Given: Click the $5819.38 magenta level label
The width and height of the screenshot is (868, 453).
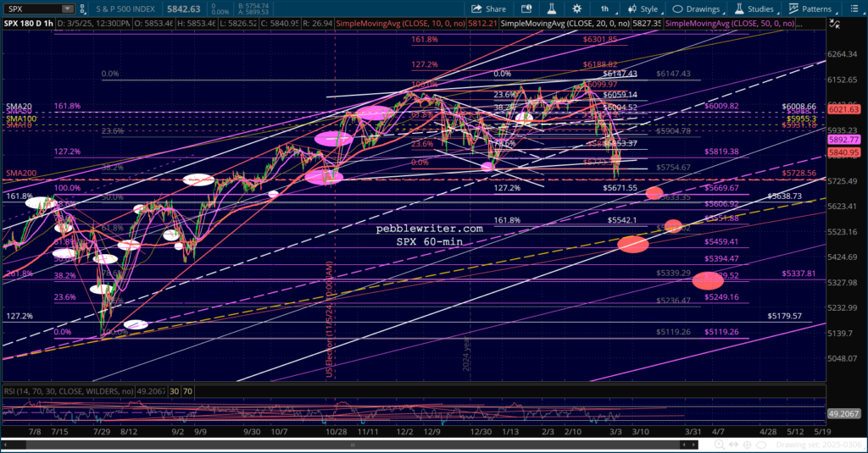Looking at the screenshot, I should [721, 151].
